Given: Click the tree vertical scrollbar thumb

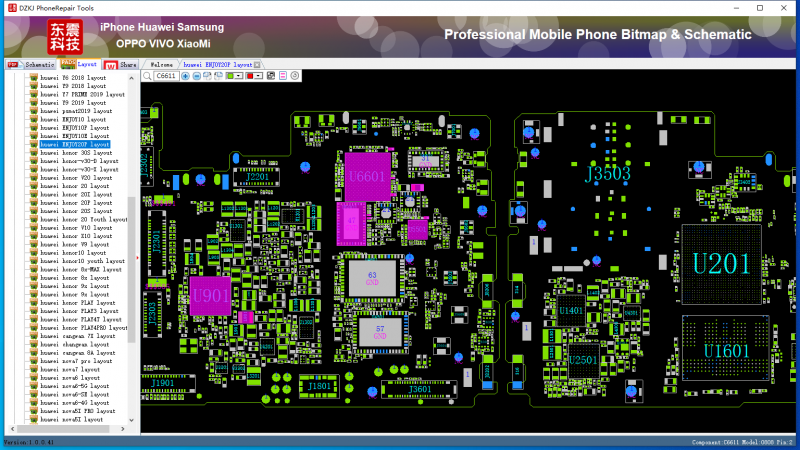Looking at the screenshot, I should (x=132, y=269).
